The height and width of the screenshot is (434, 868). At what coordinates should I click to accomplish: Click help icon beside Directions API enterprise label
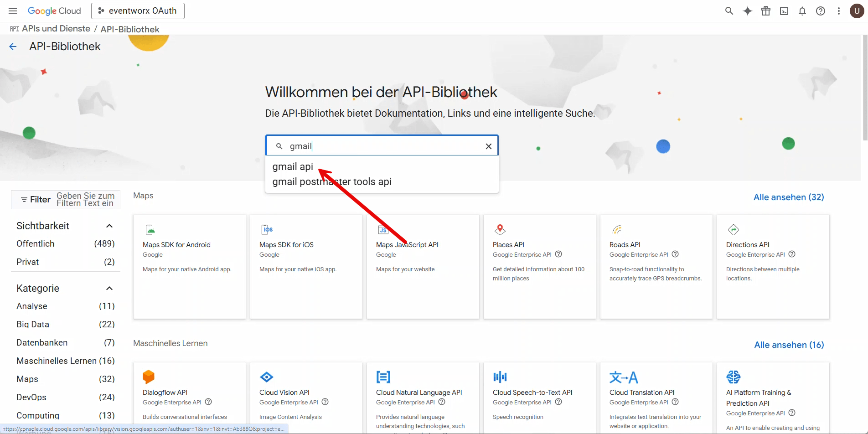tap(792, 254)
